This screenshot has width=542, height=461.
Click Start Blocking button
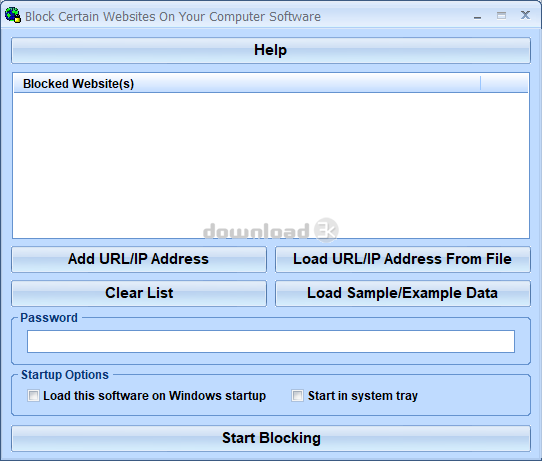point(271,438)
